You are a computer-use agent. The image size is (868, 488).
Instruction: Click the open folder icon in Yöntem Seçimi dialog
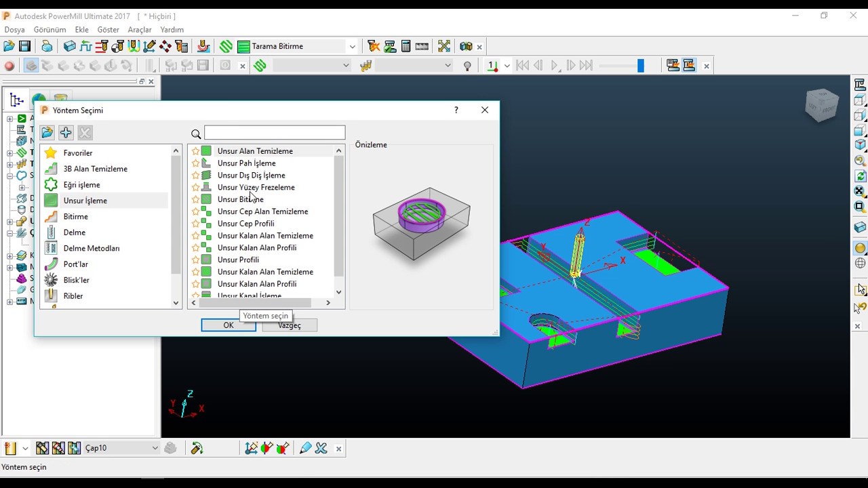(47, 133)
